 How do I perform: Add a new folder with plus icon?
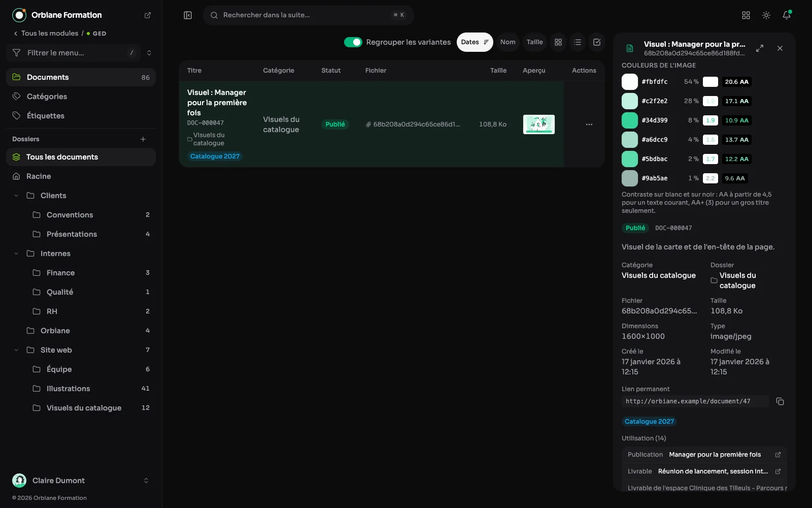(x=143, y=139)
